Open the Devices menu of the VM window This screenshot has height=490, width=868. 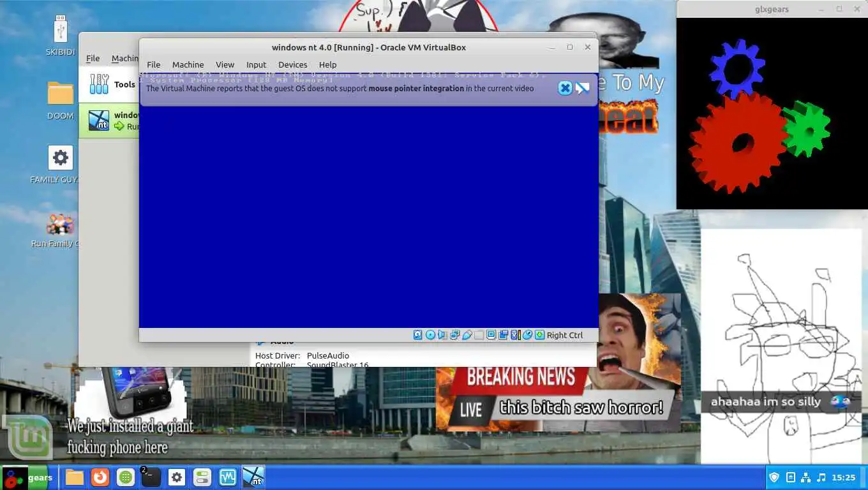(293, 64)
